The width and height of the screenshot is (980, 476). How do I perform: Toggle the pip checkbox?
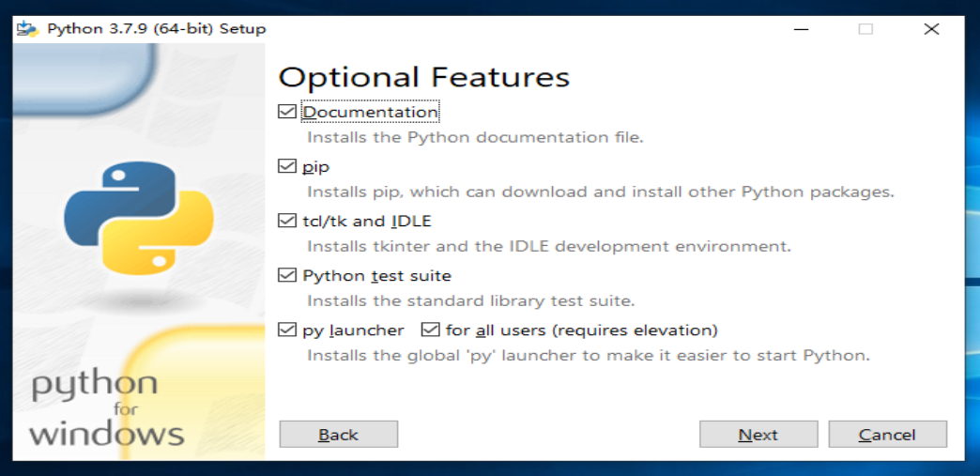287,167
